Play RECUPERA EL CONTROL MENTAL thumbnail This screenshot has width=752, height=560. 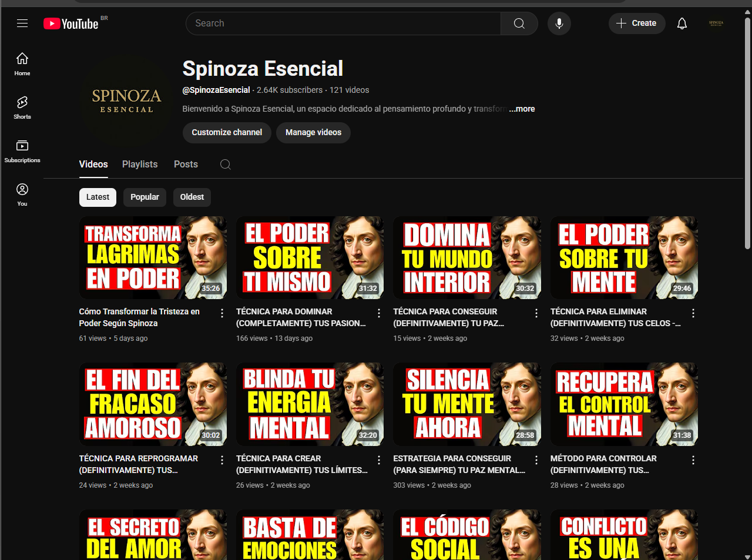coord(625,404)
